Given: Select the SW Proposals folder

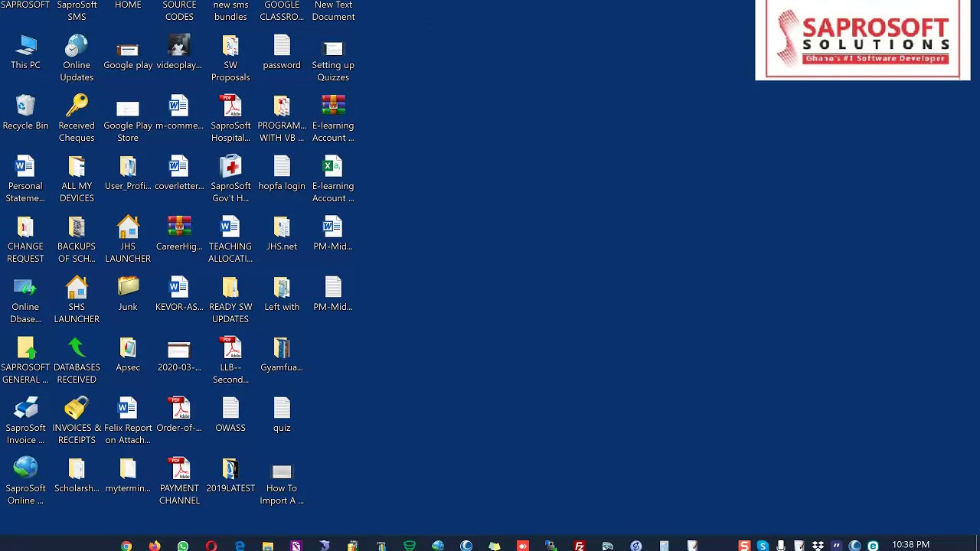Looking at the screenshot, I should (230, 59).
